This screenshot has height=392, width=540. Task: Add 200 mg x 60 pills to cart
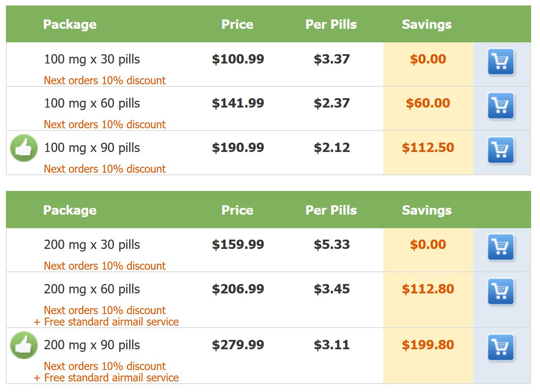[x=501, y=292]
